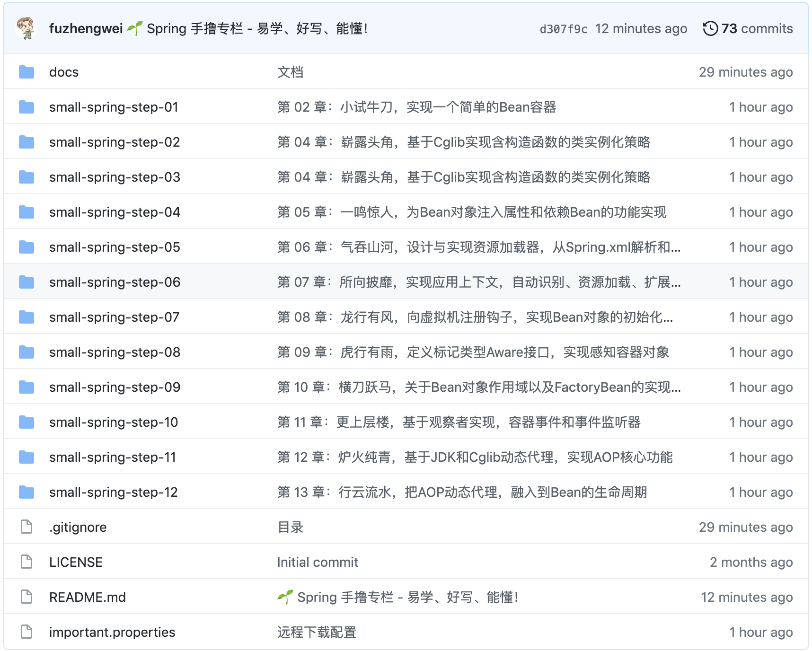Open README.md row commit Spring 手撸专栏

398,597
